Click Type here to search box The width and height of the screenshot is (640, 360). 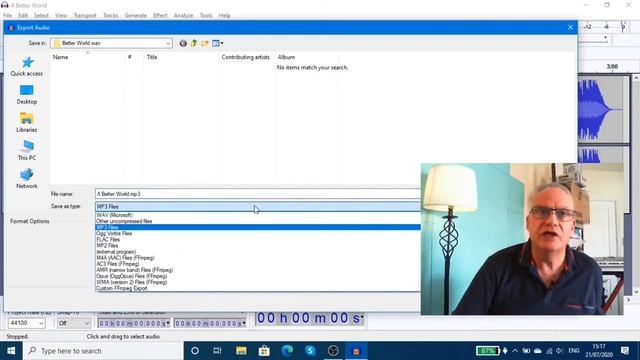103,351
